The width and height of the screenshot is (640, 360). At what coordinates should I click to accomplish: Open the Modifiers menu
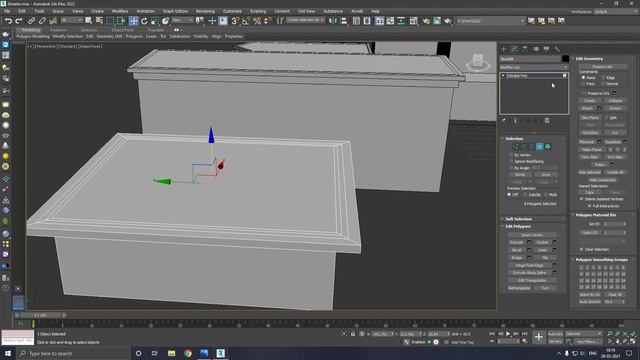coord(120,11)
